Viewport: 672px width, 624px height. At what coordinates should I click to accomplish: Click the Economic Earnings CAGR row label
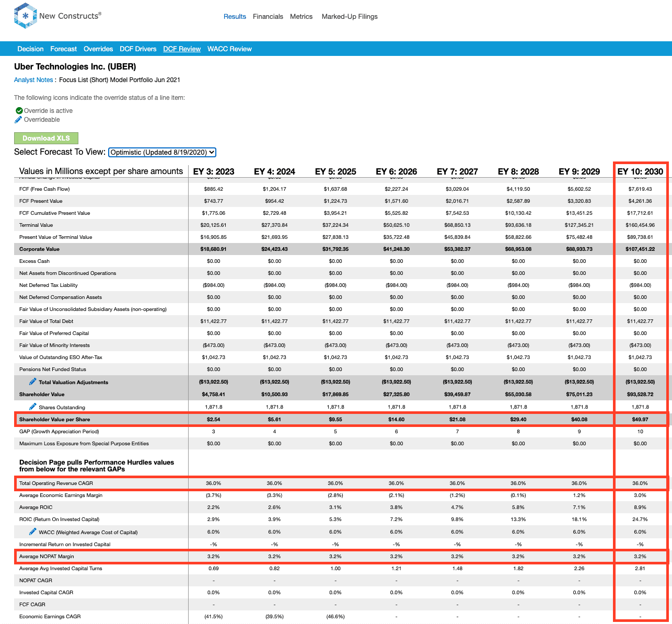click(x=50, y=617)
